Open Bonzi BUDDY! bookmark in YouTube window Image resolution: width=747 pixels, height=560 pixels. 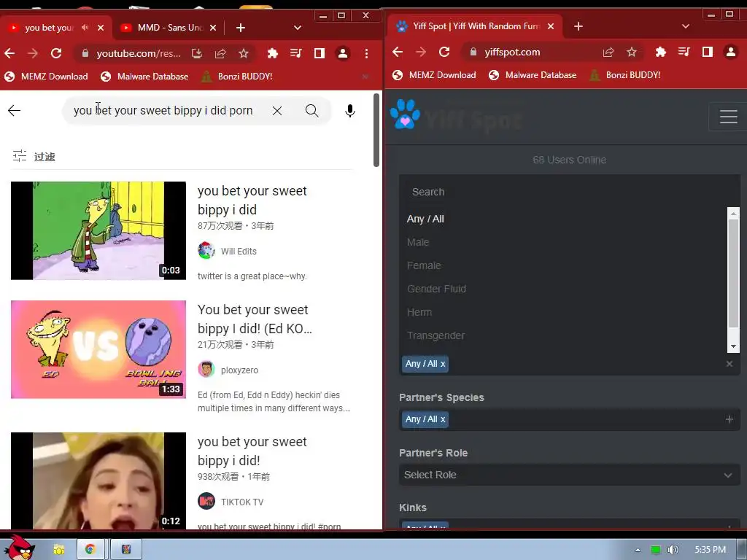coord(237,76)
